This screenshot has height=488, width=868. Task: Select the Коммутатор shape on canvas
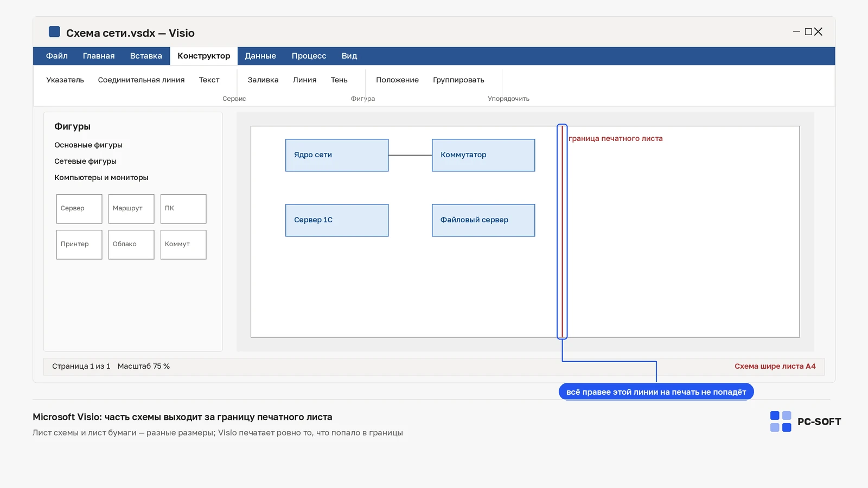[483, 155]
